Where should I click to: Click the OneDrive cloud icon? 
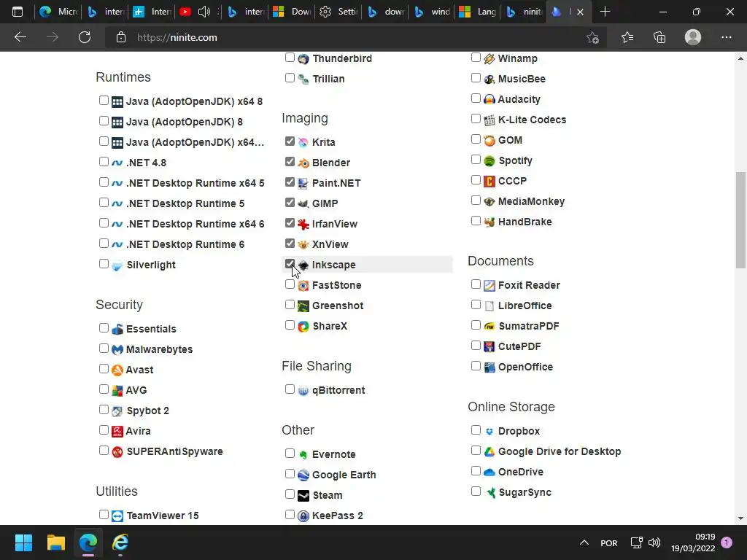click(489, 472)
